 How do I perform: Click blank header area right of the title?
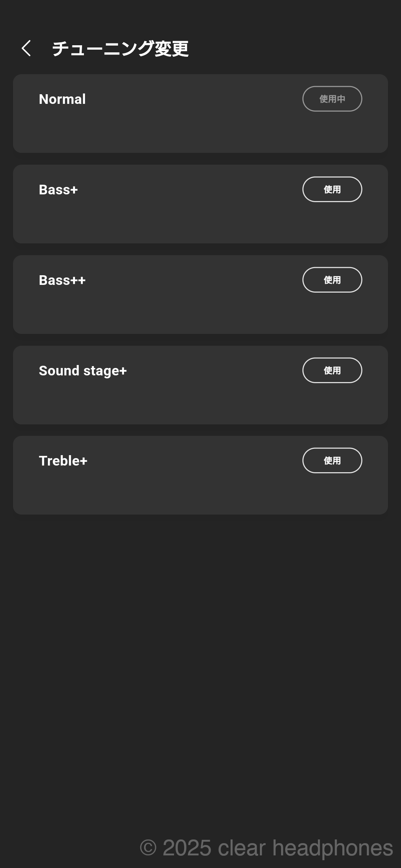click(297, 48)
